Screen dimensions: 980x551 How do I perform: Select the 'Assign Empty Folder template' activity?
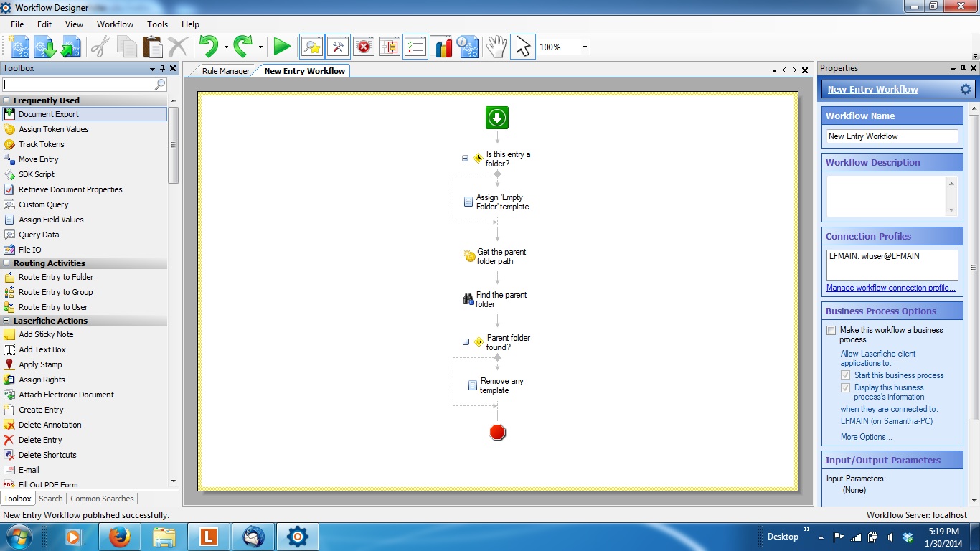tap(496, 202)
